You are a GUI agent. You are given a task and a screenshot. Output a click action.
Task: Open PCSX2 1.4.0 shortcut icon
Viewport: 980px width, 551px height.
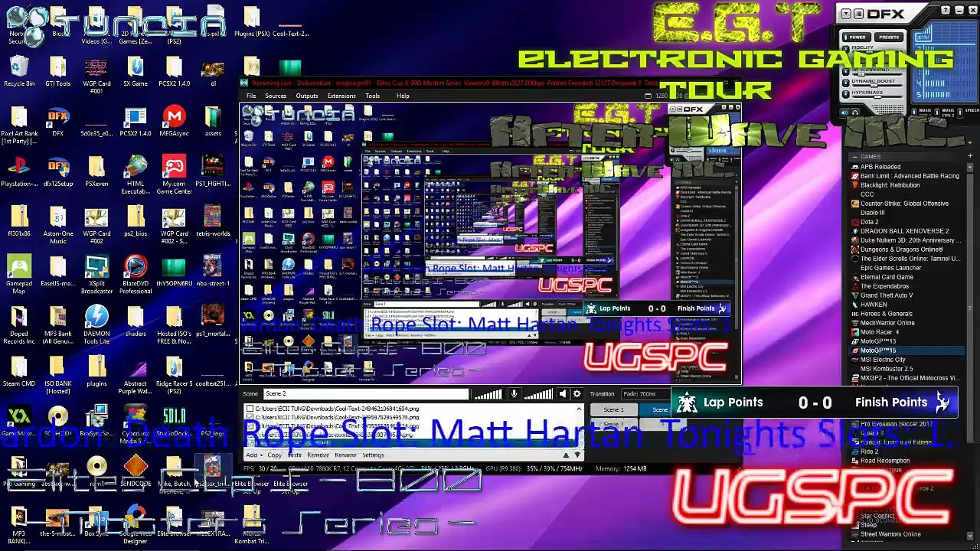(136, 122)
